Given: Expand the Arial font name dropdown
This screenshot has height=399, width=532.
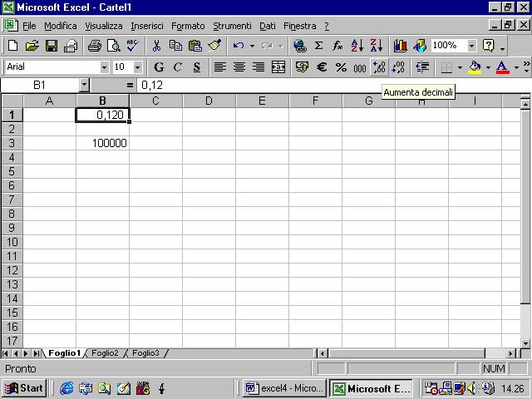Looking at the screenshot, I should 105,67.
